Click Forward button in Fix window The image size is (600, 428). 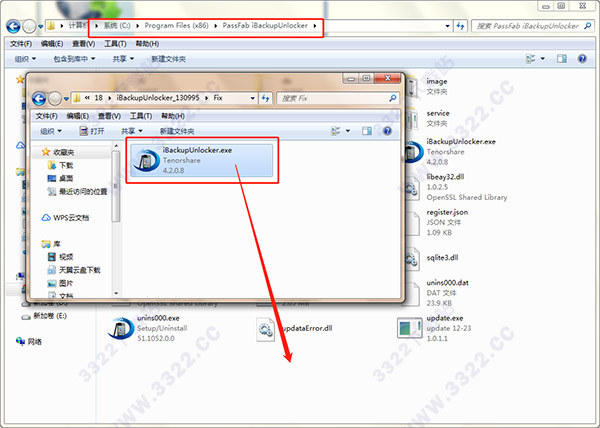pos(55,99)
